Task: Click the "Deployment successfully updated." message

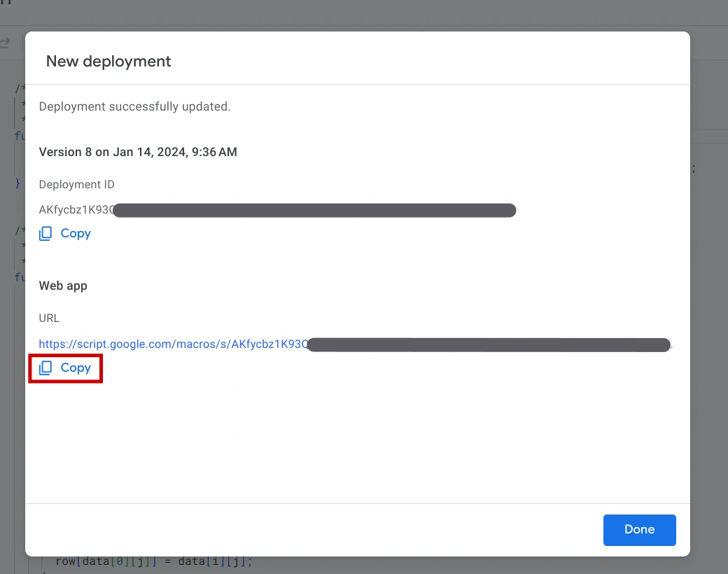Action: [134, 106]
